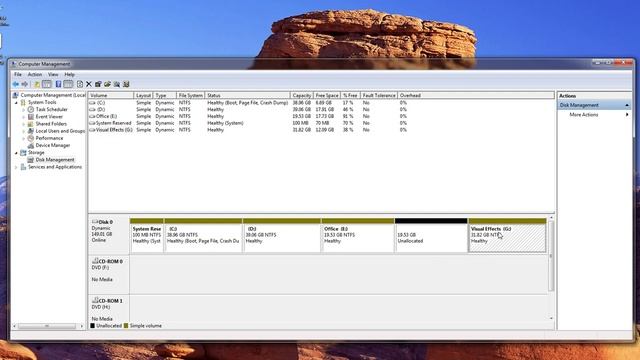This screenshot has width=640, height=360.
Task: Expand the Performance node
Action: [x=24, y=138]
